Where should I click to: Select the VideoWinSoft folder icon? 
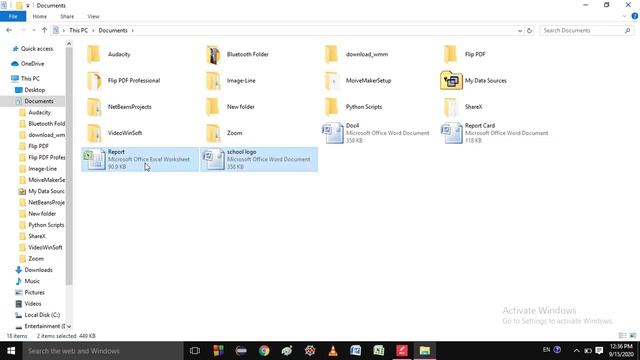pyautogui.click(x=94, y=133)
